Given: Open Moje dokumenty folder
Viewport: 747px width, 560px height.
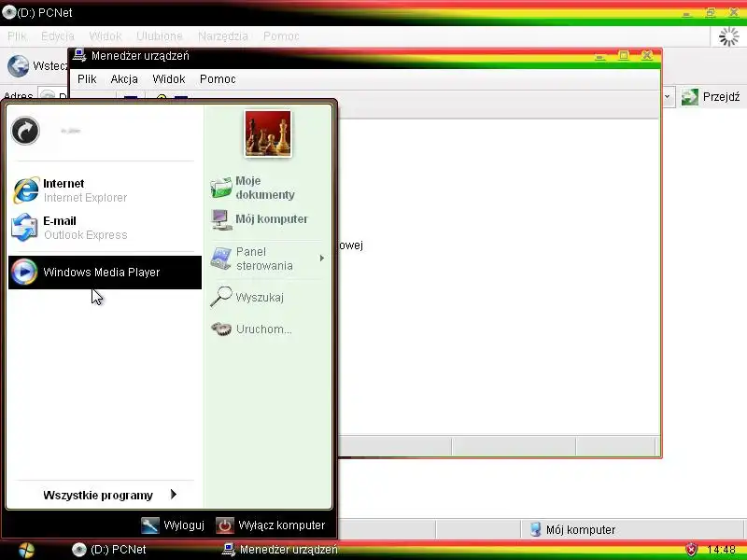Looking at the screenshot, I should point(267,188).
